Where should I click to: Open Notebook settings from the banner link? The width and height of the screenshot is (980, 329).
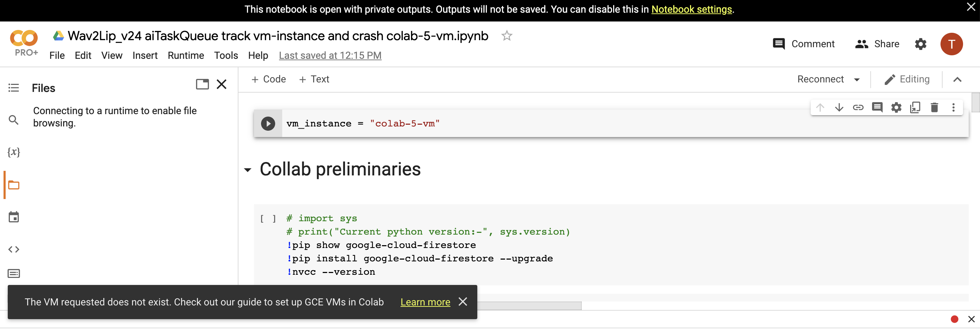692,9
